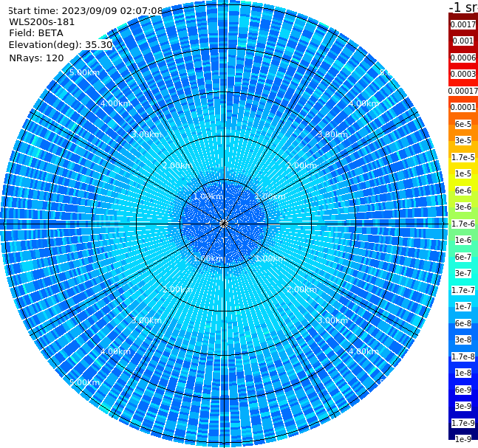Viewport: 478px width, 448px height.
Task: Pick the 1.7e-9 colorbar tick label
Action: (463, 423)
